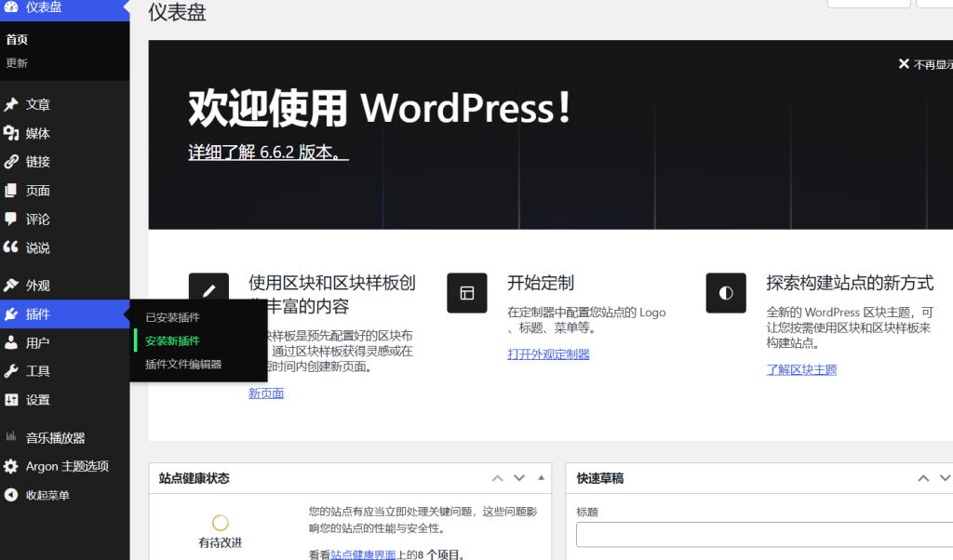Click the chain link icon for 链接
Screen dimensions: 953x560
11,162
